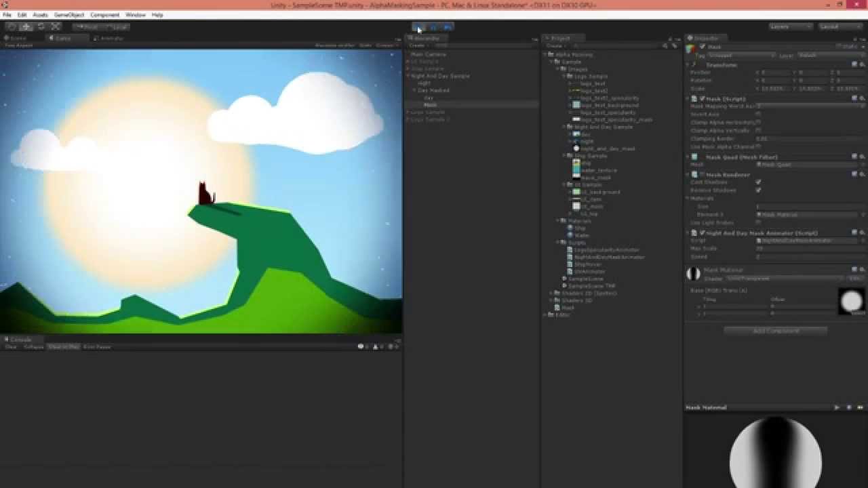This screenshot has height=488, width=868.
Task: Click the Step frame button in playback controls
Action: 448,26
